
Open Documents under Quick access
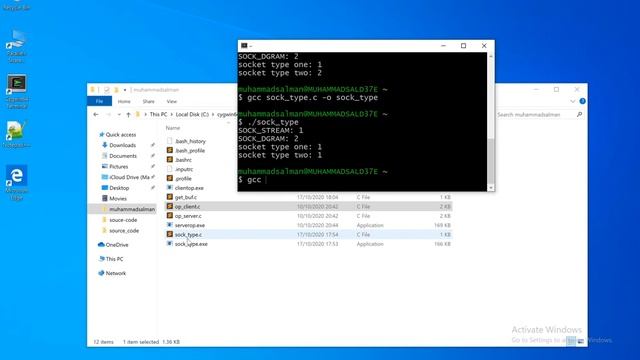pos(119,156)
